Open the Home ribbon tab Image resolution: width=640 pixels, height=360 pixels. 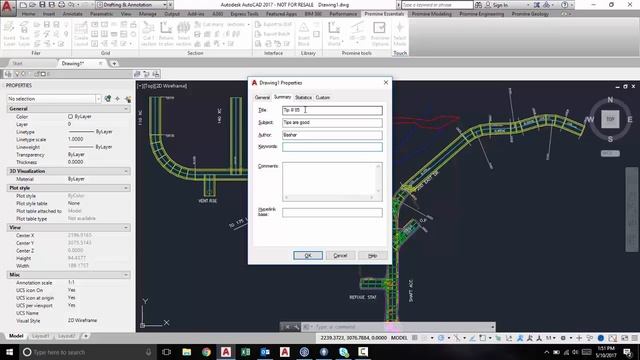pos(29,14)
